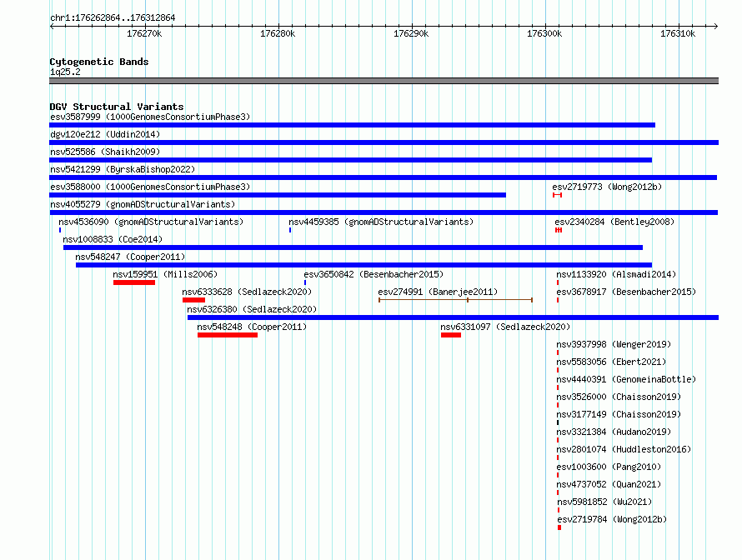Open esv3588000 variant label
The height and width of the screenshot is (560, 742).
coord(149,187)
